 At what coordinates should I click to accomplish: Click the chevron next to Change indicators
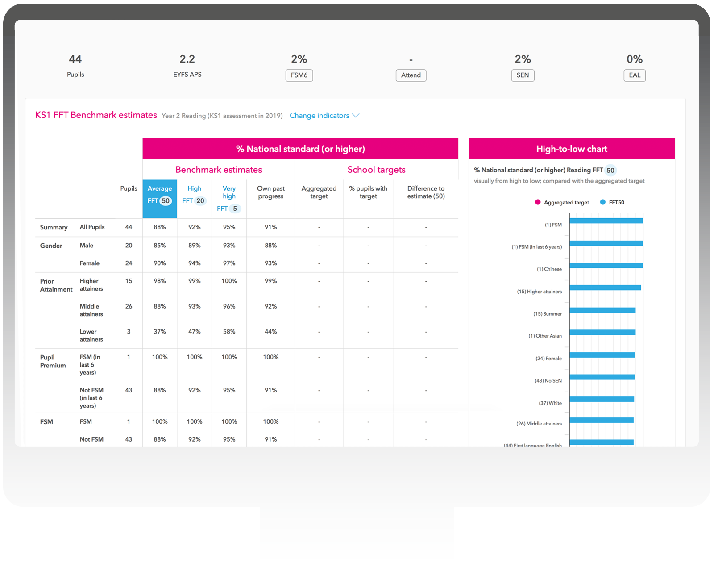(356, 116)
